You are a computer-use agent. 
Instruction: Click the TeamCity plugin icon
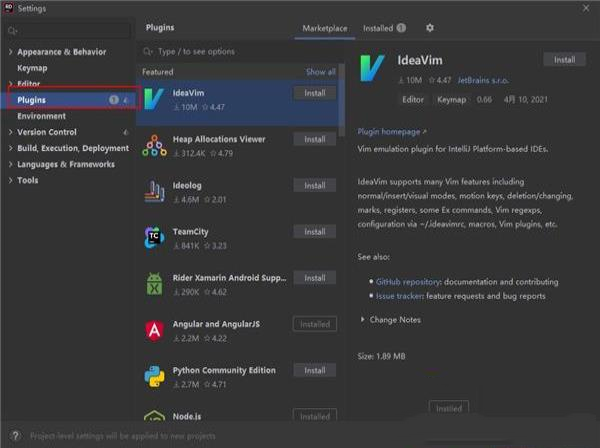[x=154, y=237]
